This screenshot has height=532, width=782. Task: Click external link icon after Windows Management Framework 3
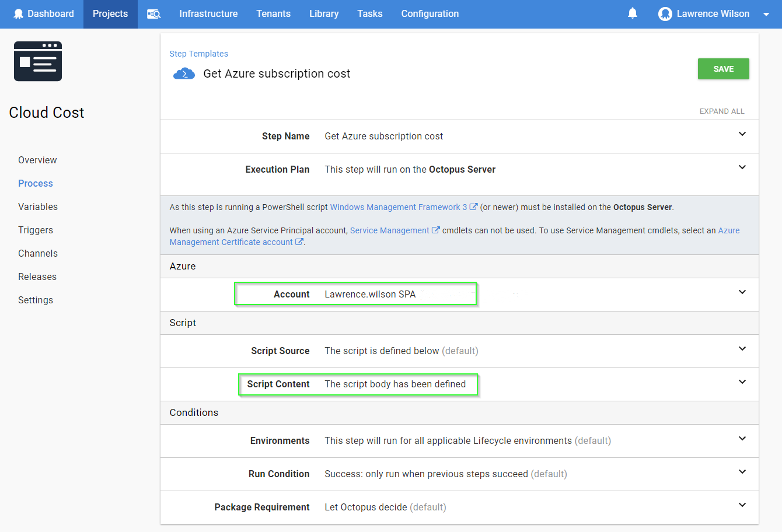pos(473,207)
